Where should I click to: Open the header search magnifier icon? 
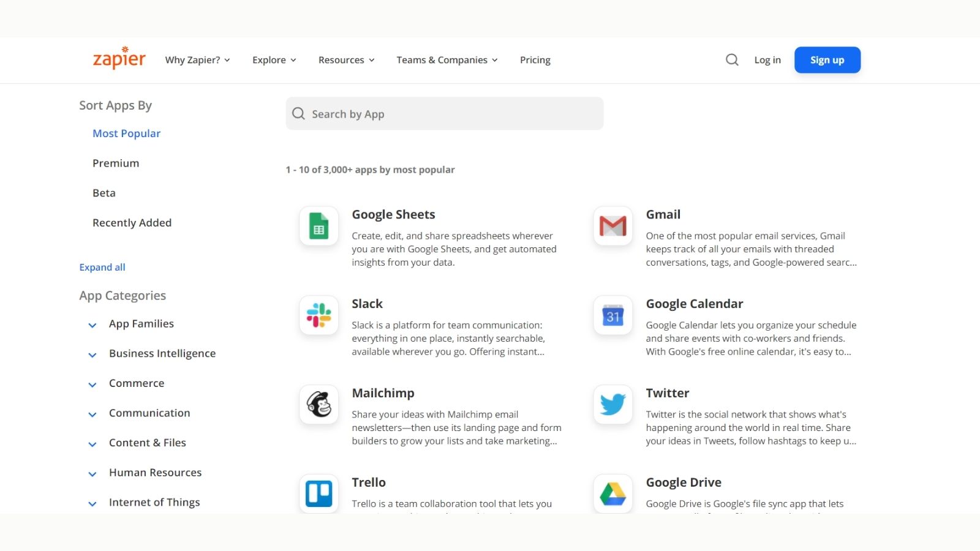pyautogui.click(x=732, y=60)
